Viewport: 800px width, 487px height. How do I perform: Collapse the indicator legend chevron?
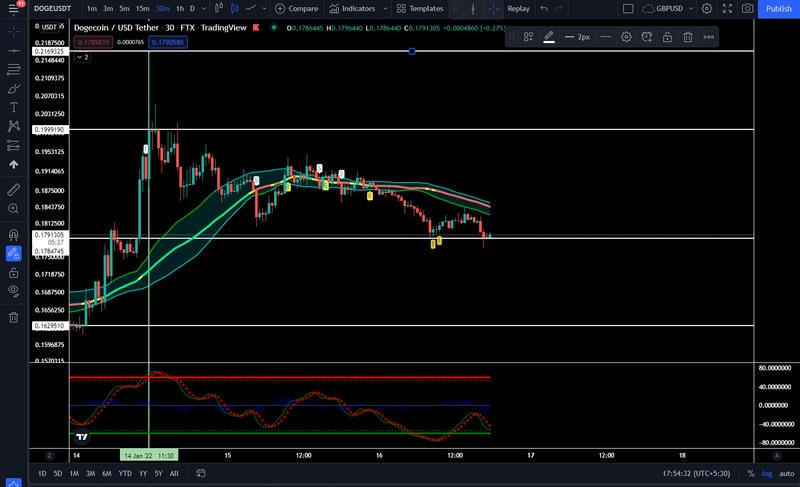(x=82, y=57)
